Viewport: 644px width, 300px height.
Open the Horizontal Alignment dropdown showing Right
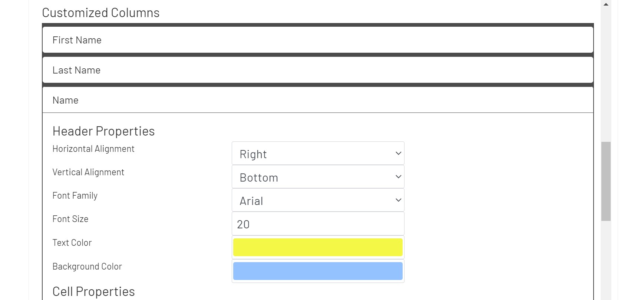coord(318,153)
